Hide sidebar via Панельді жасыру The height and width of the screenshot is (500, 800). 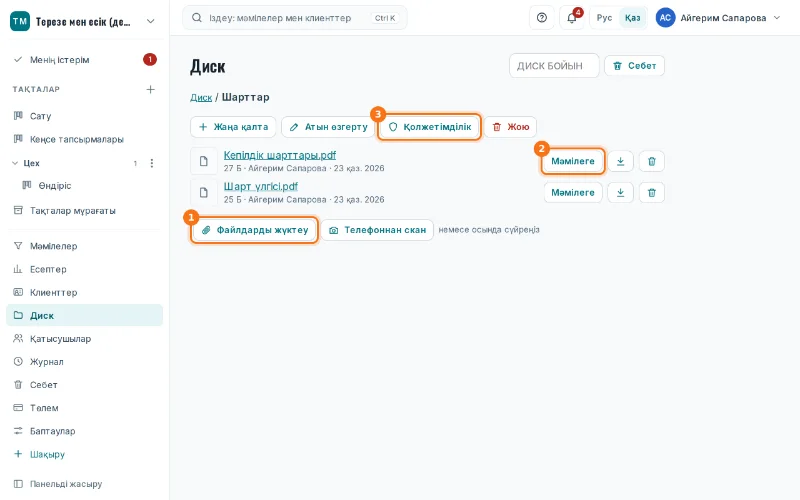point(84,484)
